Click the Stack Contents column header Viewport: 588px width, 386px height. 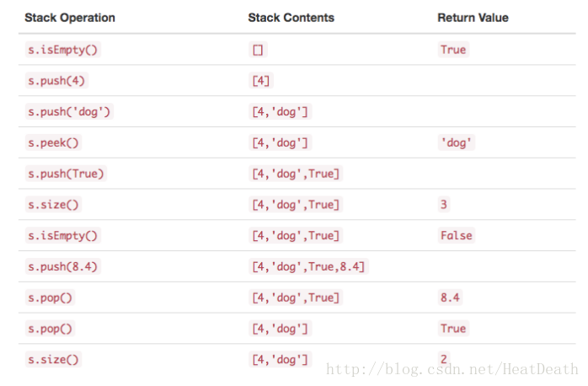291,18
